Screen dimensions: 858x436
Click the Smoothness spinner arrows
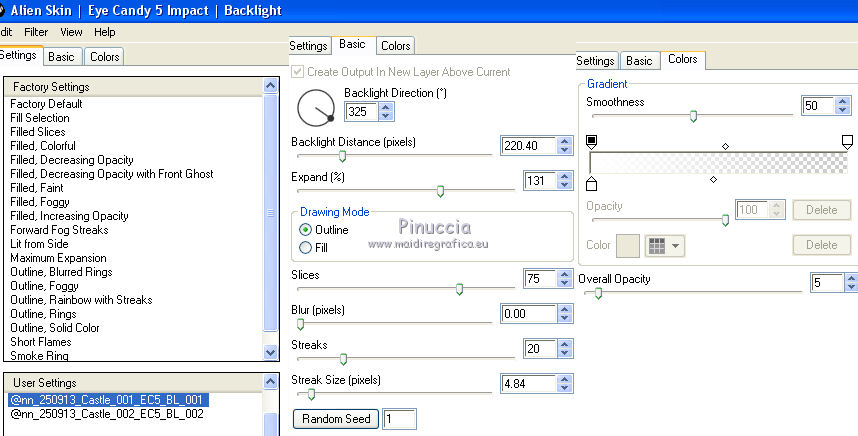pyautogui.click(x=843, y=105)
